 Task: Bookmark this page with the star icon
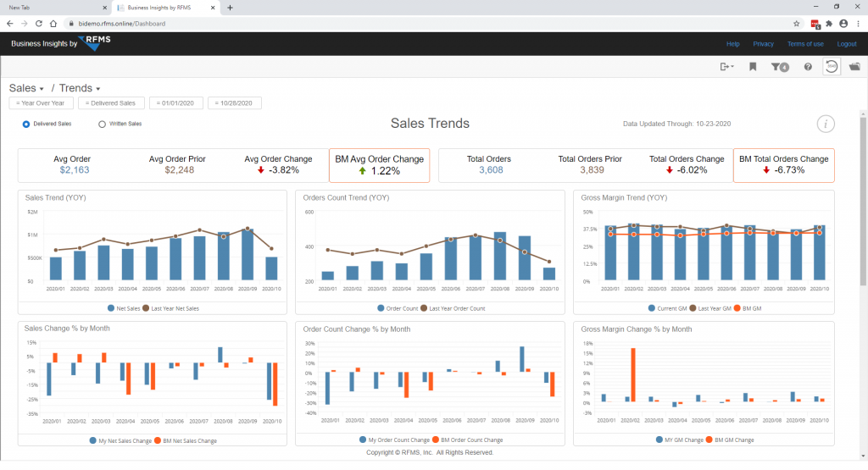(x=797, y=24)
